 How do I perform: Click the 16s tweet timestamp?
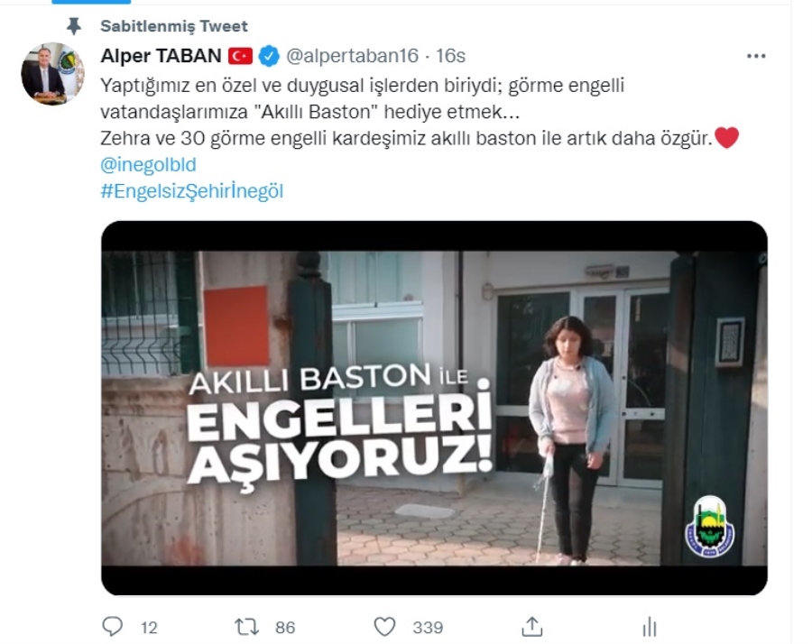(450, 56)
